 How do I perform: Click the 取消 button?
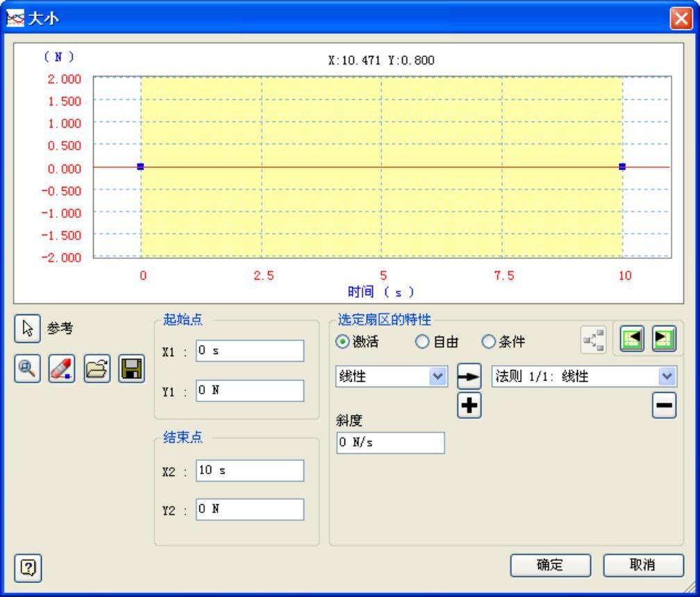tap(642, 565)
